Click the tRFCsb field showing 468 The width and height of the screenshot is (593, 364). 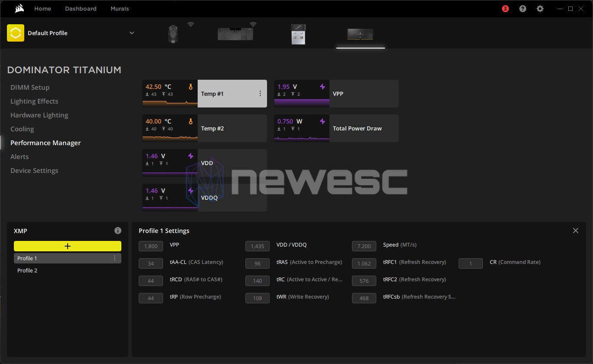click(364, 298)
